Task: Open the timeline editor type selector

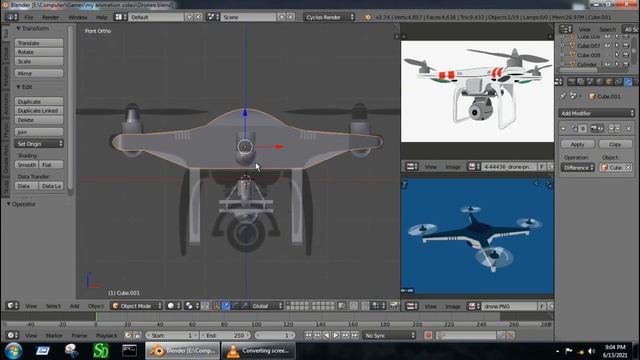Action: coord(12,335)
